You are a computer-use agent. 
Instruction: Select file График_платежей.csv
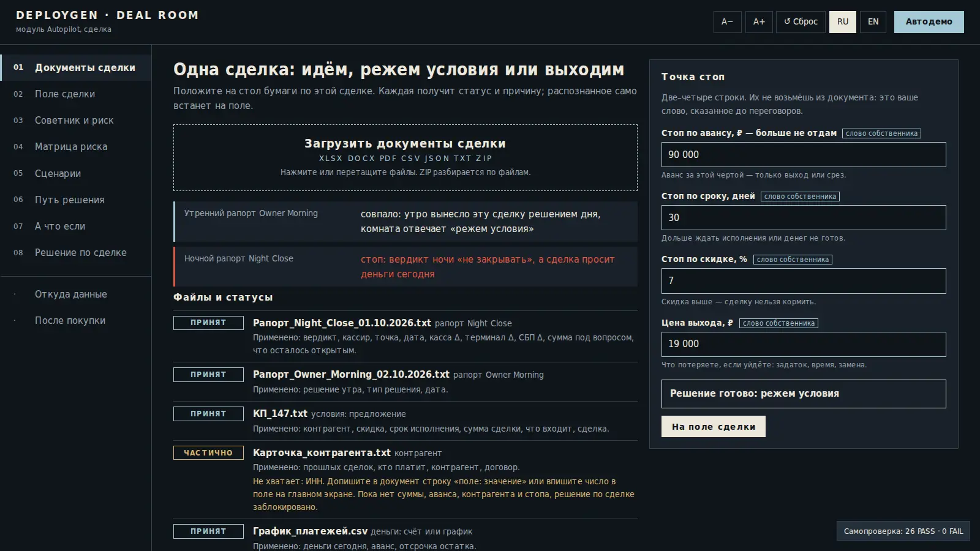[310, 531]
